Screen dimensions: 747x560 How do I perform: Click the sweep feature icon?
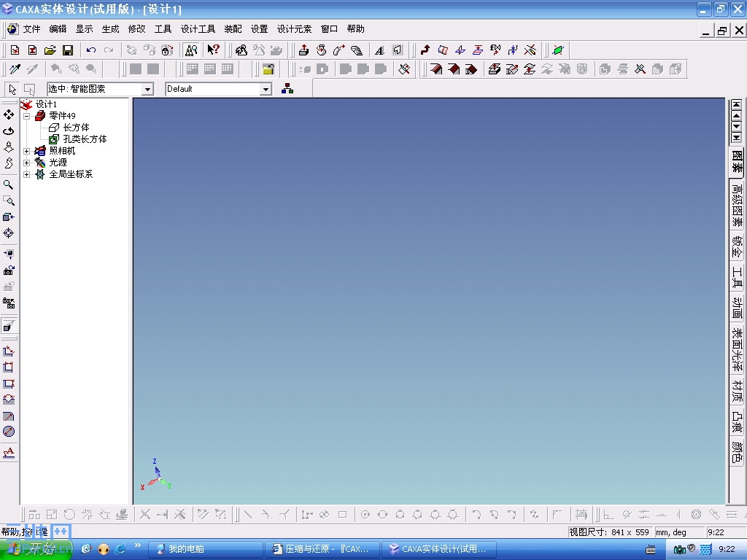pyautogui.click(x=338, y=50)
